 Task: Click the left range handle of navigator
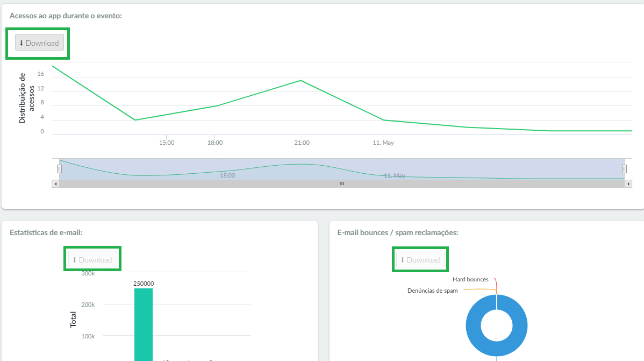[x=59, y=169]
